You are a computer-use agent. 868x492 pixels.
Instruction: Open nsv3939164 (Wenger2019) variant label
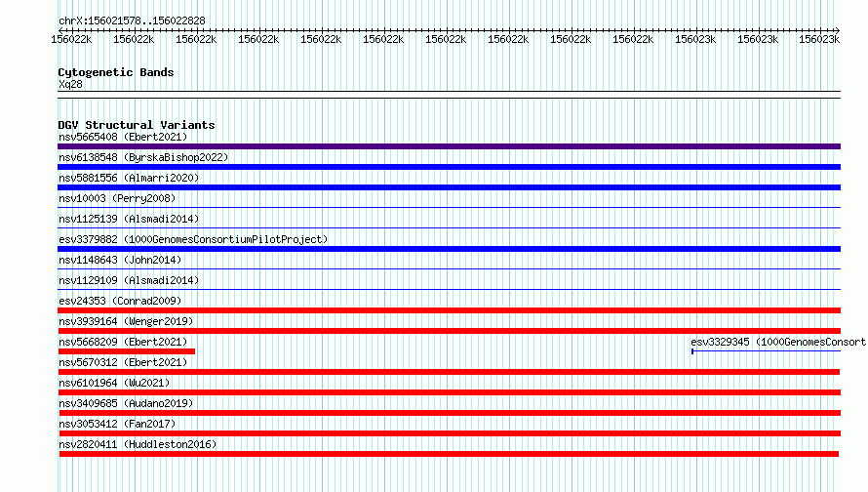pos(126,321)
